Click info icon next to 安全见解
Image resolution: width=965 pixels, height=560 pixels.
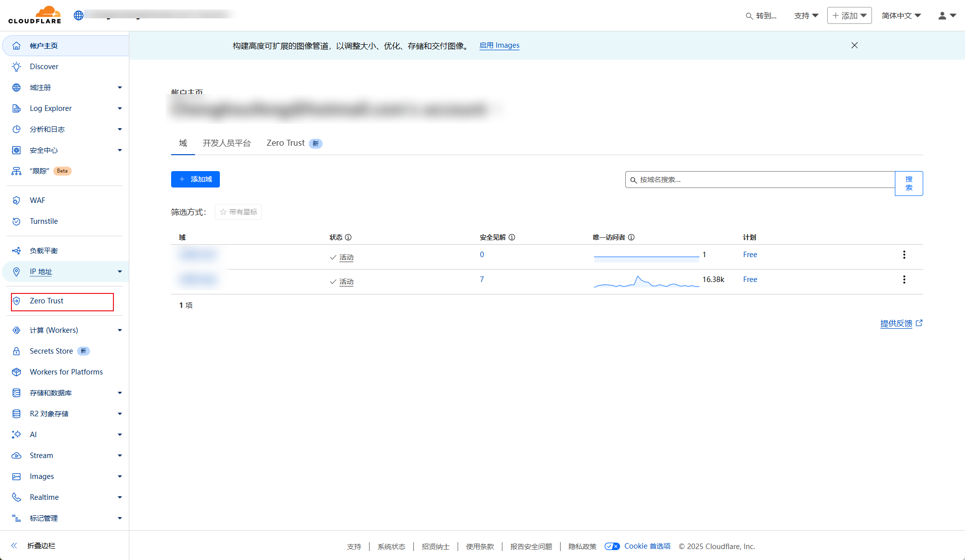pos(512,237)
